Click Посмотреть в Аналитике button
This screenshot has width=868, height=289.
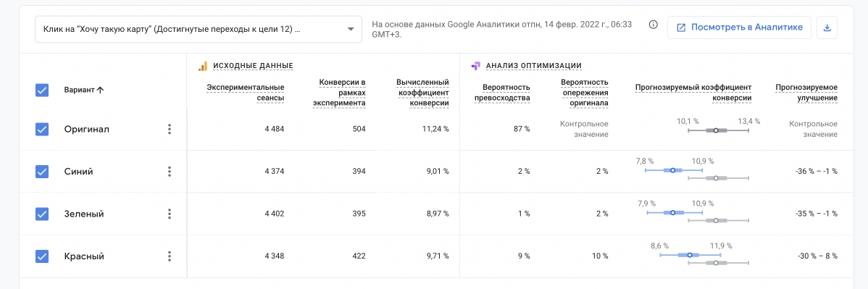[739, 28]
